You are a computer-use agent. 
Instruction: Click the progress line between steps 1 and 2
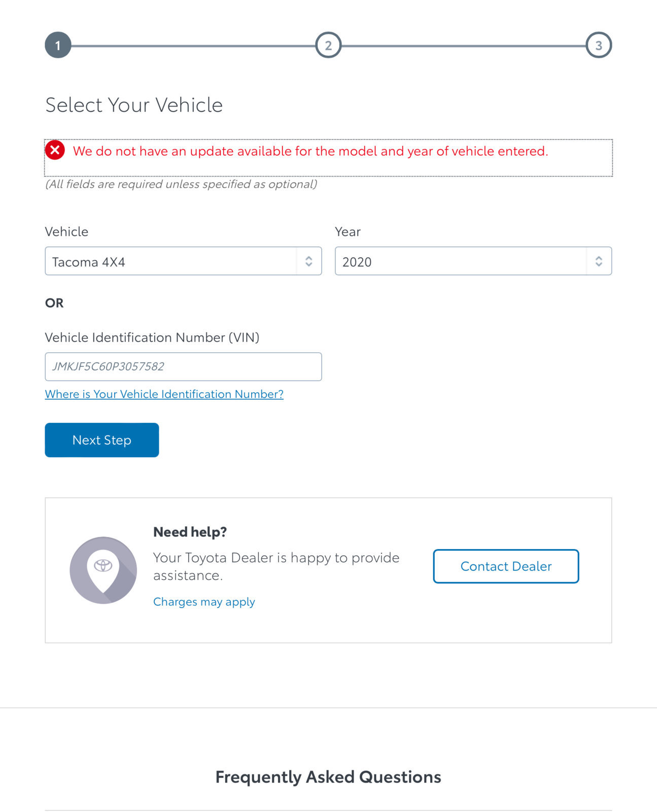(193, 46)
